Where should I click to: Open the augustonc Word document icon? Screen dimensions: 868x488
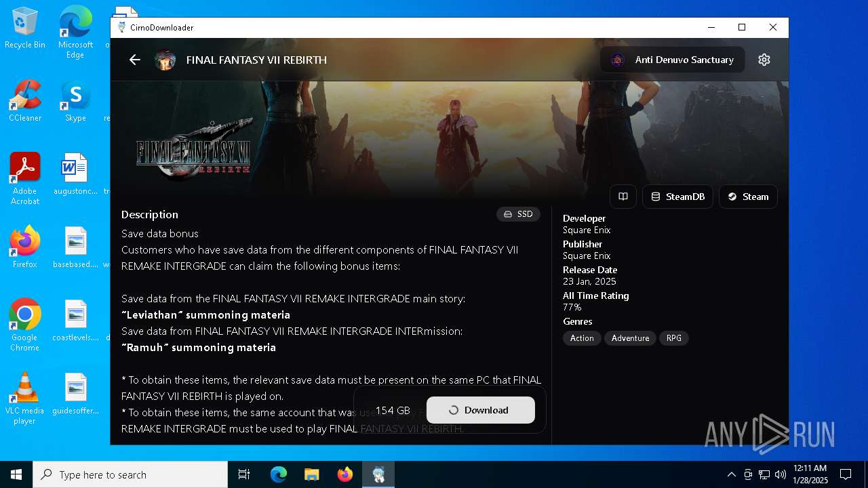[x=75, y=174]
